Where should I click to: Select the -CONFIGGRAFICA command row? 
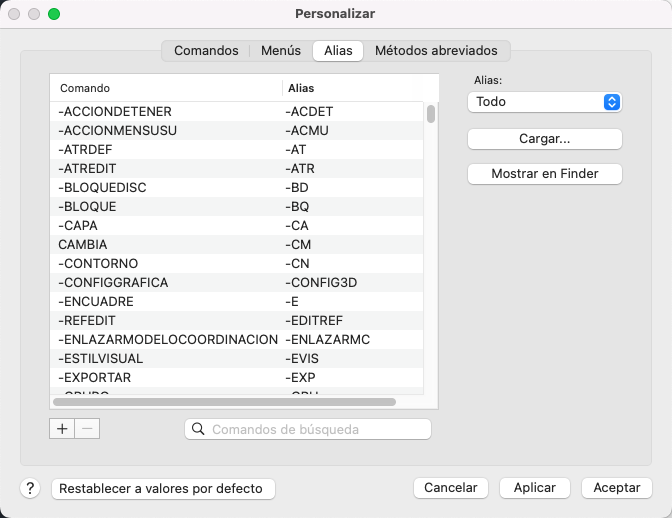(x=166, y=282)
